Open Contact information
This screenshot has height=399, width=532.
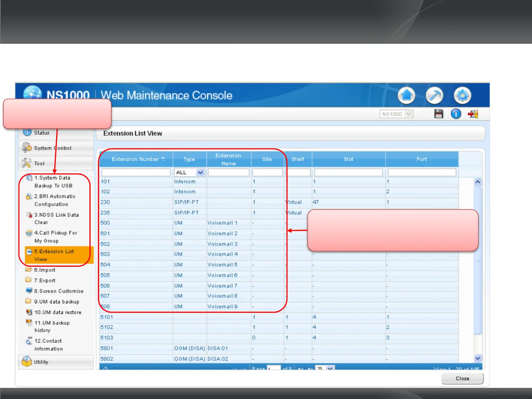pos(48,345)
